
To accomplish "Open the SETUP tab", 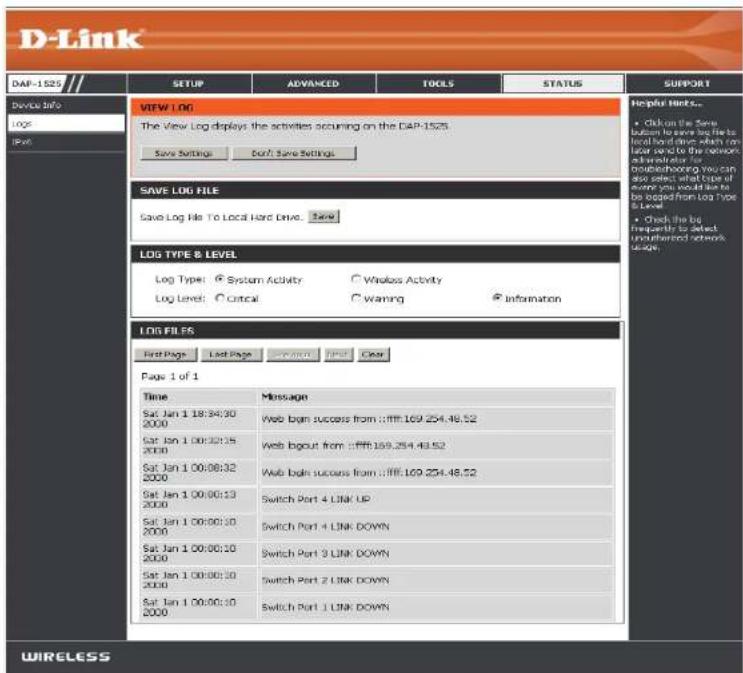I will pyautogui.click(x=189, y=83).
